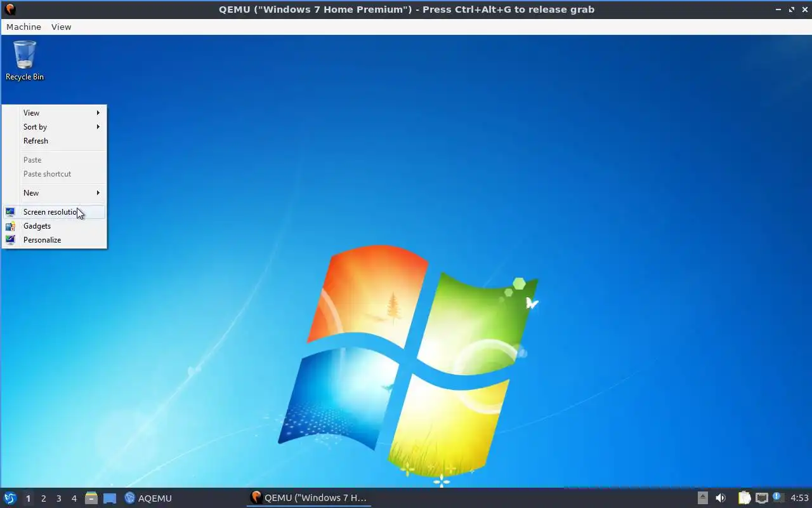Image resolution: width=812 pixels, height=508 pixels.
Task: Switch to workspace 2
Action: pyautogui.click(x=43, y=498)
